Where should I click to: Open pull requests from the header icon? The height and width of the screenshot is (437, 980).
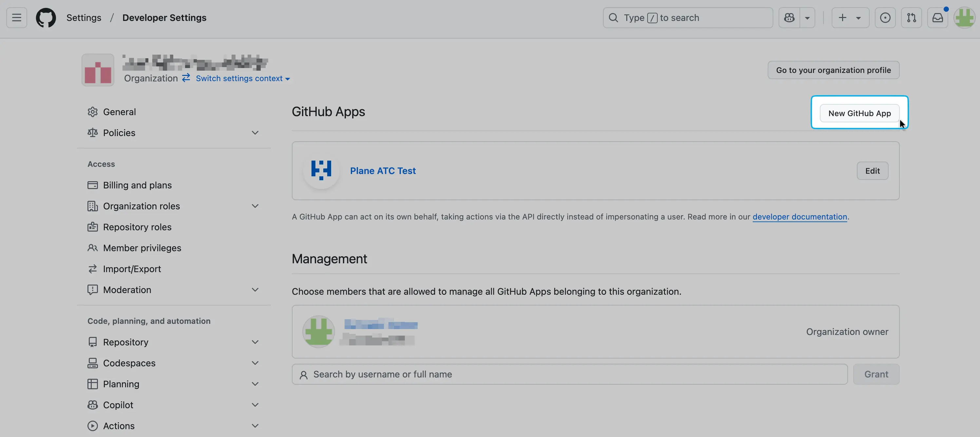911,17
